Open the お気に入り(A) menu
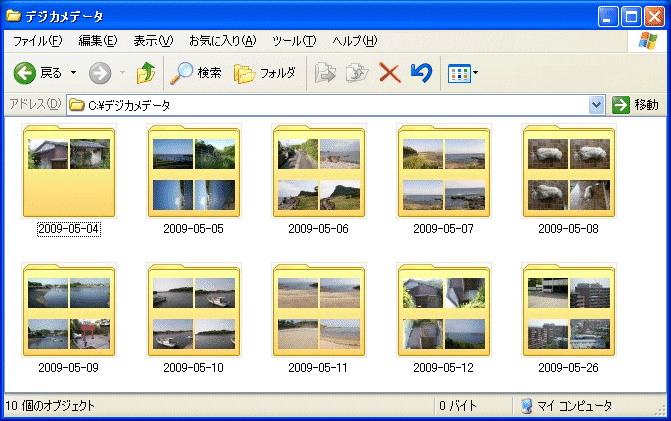 tap(223, 41)
